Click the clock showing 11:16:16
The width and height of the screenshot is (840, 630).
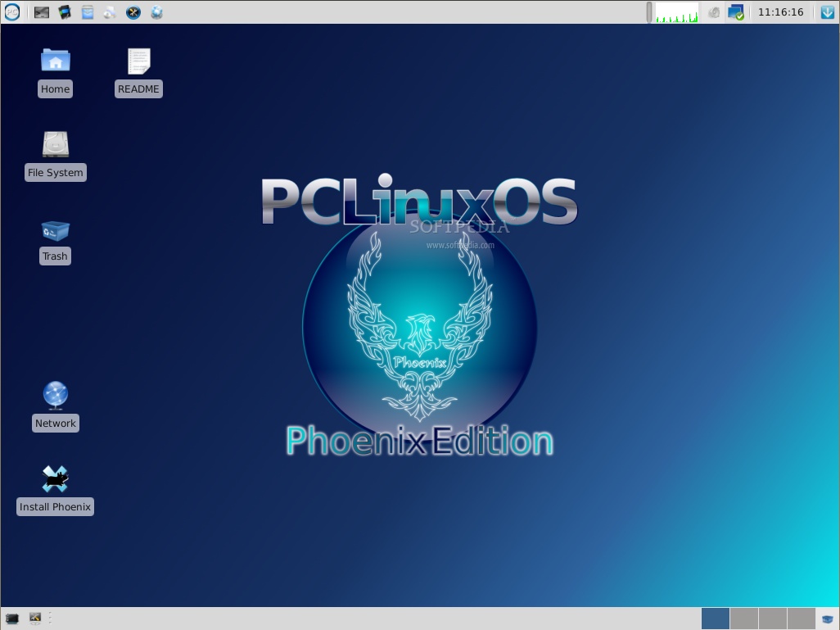click(x=780, y=12)
